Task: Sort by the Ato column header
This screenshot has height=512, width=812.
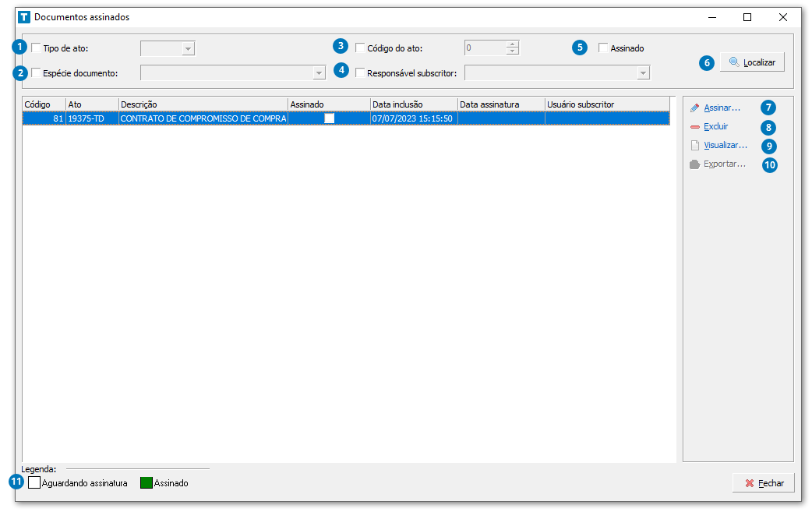Action: 92,104
